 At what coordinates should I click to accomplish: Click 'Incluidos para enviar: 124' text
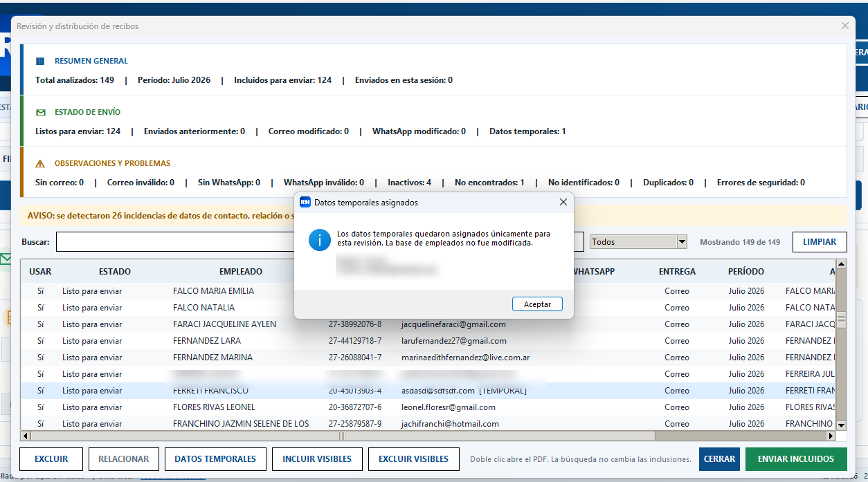(x=282, y=80)
